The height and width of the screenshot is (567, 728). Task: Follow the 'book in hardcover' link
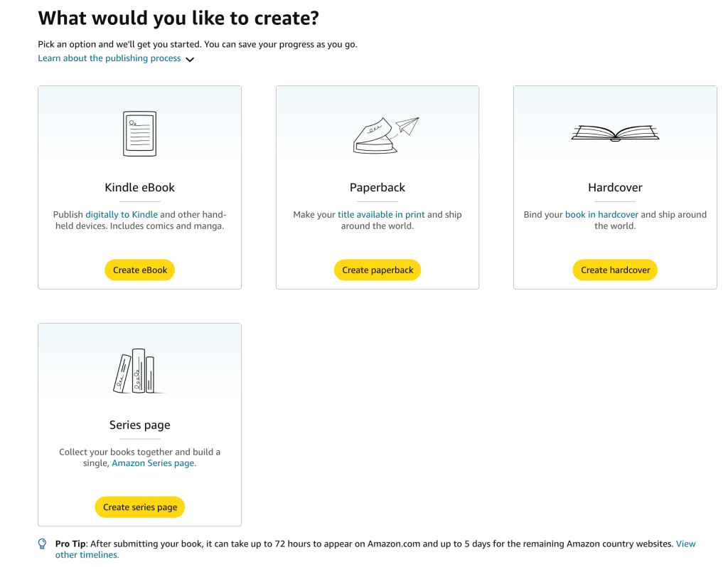click(x=601, y=214)
